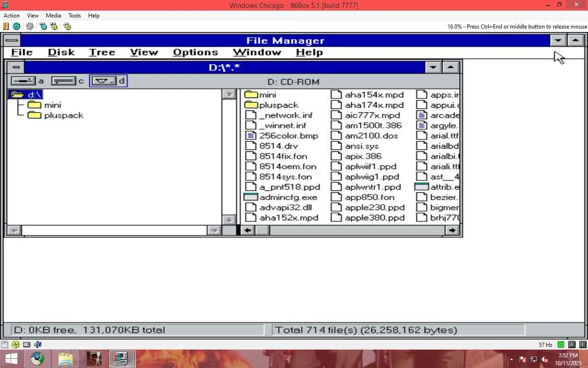Select the 8514sys.fon file
The height and width of the screenshot is (368, 588).
pos(278,177)
